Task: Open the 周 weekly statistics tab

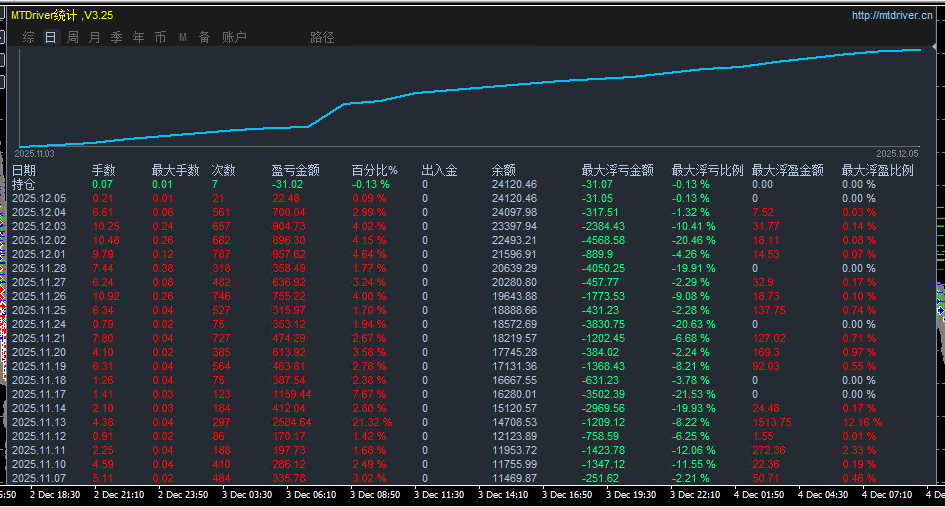Action: coord(72,37)
